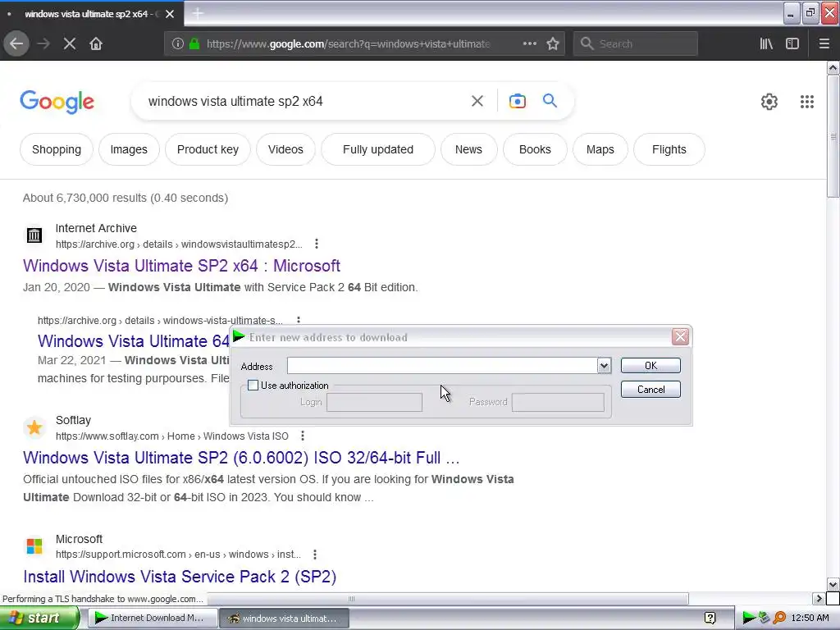Switch to News results
The image size is (840, 630).
tap(468, 149)
